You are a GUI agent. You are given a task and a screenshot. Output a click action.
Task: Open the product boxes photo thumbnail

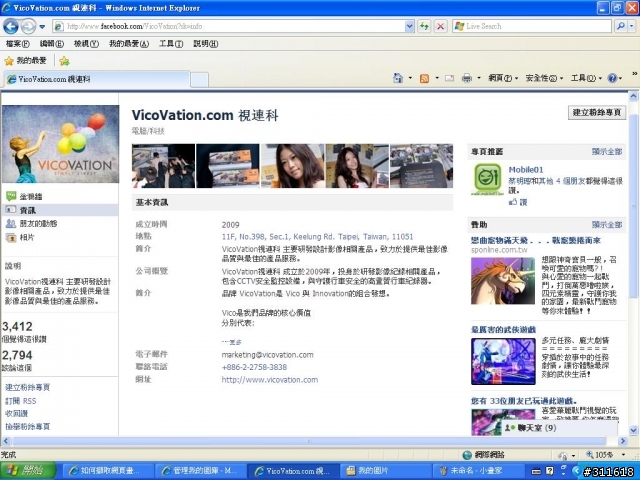tap(228, 166)
